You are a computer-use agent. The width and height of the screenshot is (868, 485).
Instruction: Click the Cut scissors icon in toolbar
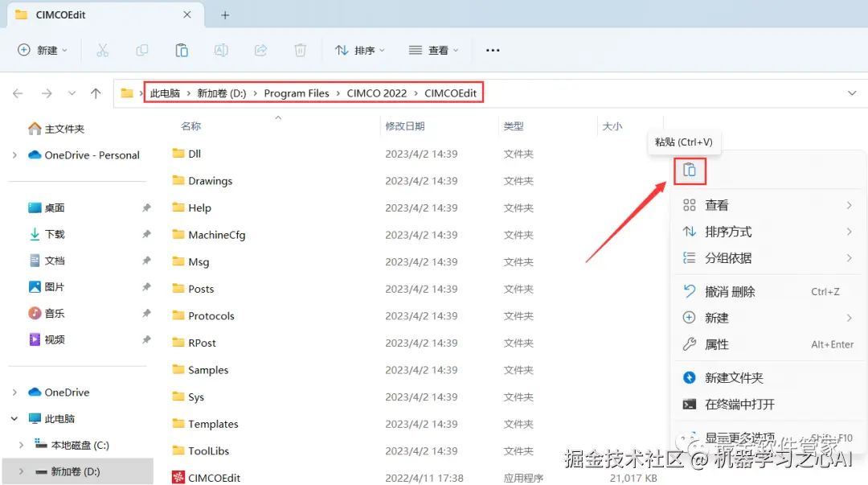click(102, 51)
